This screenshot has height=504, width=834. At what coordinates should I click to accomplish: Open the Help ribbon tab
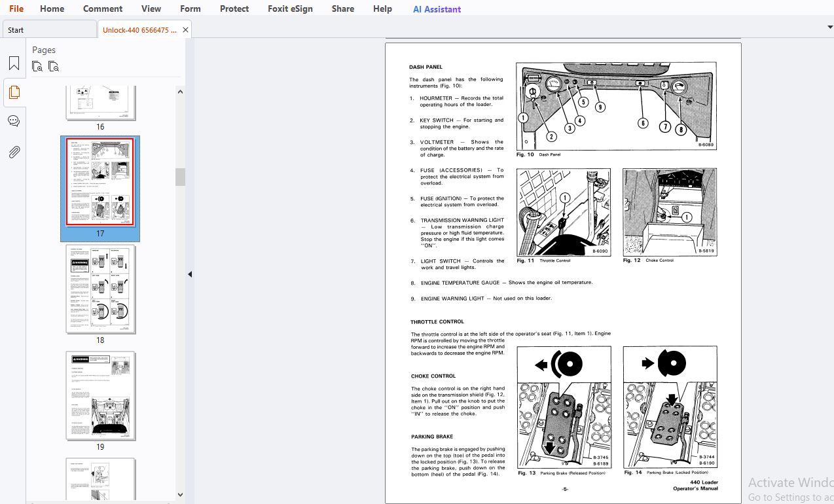[382, 9]
